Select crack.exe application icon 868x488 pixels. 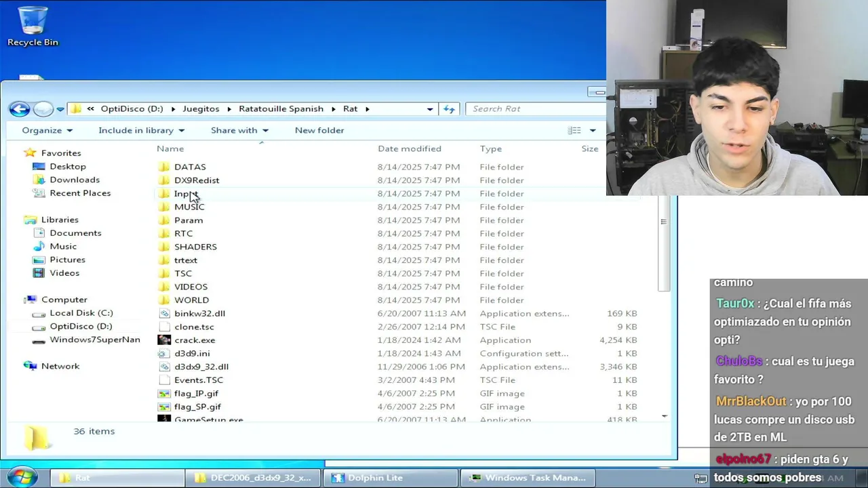click(x=164, y=340)
